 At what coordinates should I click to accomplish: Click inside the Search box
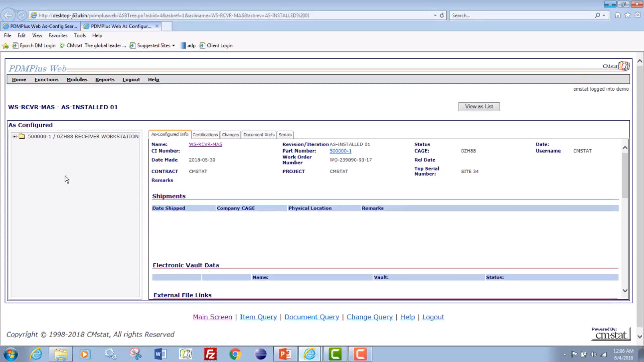503,15
